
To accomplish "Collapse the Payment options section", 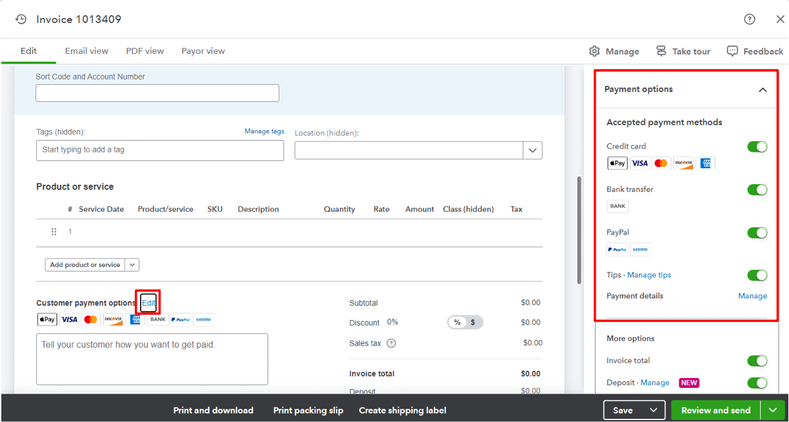I will (x=763, y=90).
